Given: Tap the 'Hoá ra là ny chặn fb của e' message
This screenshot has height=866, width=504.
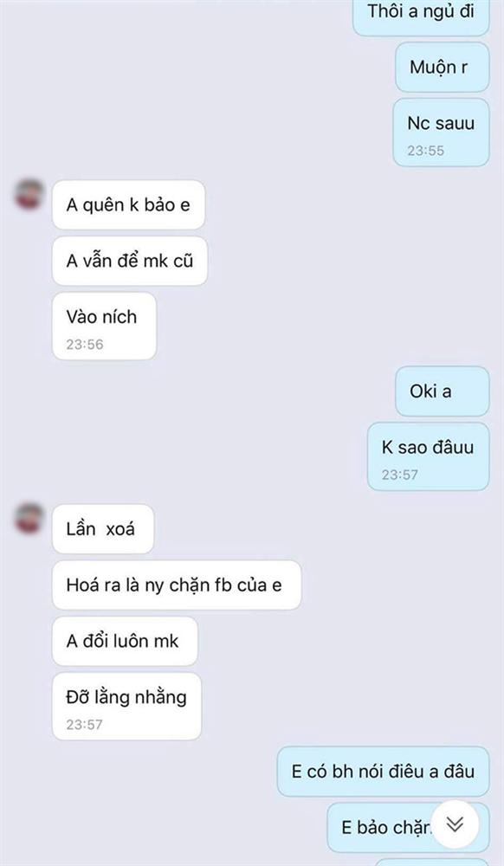Looking at the screenshot, I should (x=177, y=585).
